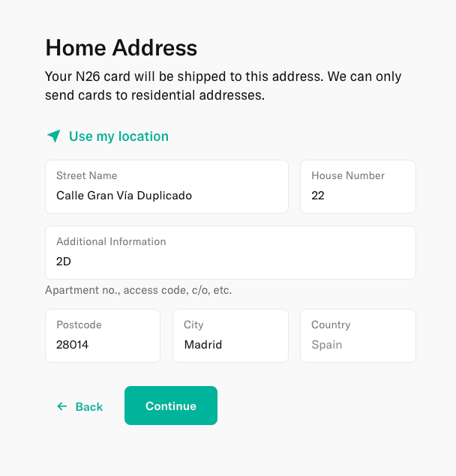Viewport: 456px width, 476px height.
Task: Focus the House Number field
Action: pyautogui.click(x=358, y=187)
